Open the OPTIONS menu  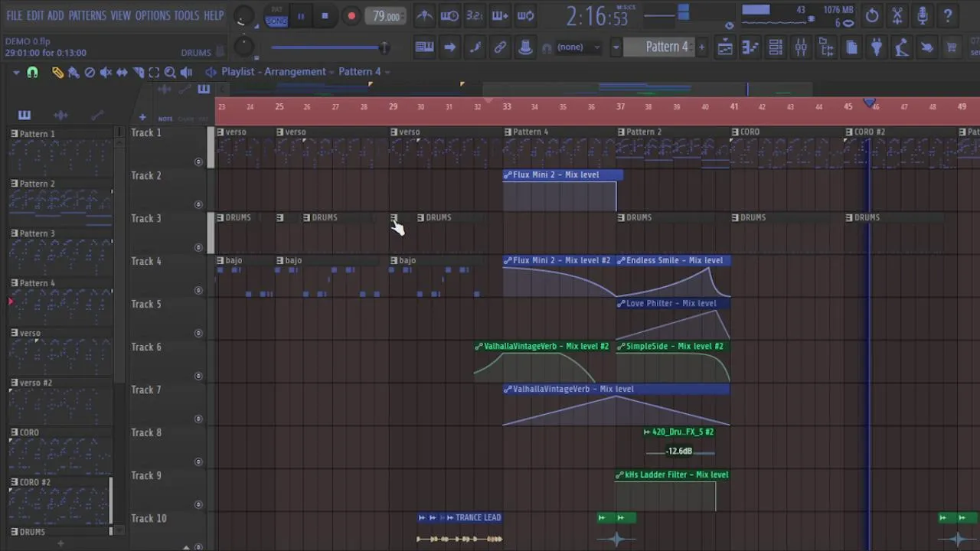click(x=152, y=15)
